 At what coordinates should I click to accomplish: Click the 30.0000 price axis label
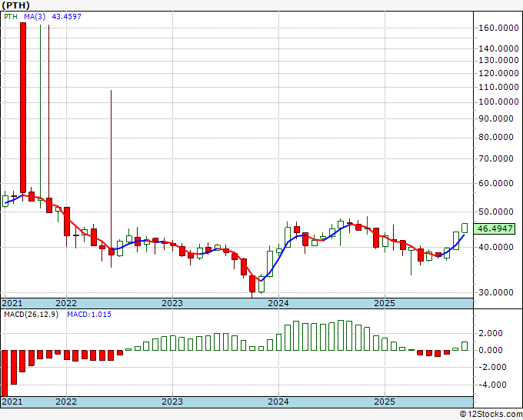(496, 292)
